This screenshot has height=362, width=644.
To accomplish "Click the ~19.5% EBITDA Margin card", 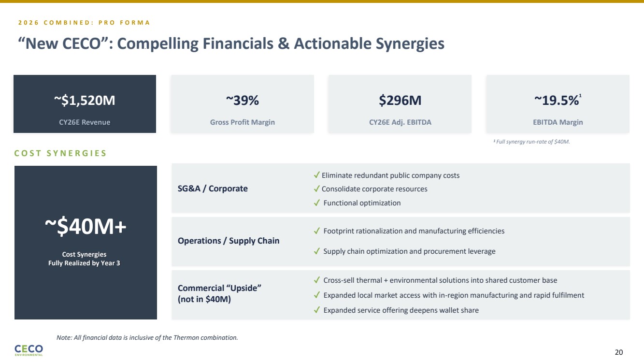I will pos(558,104).
